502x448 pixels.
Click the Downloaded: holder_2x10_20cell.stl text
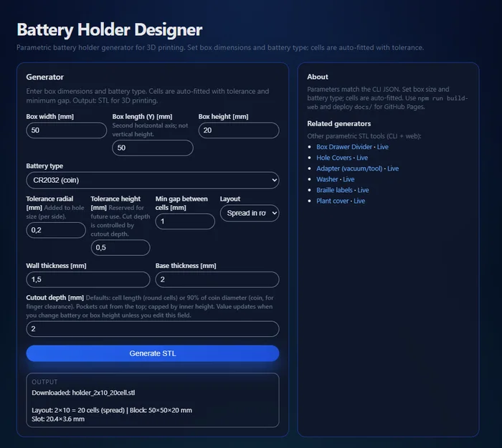click(x=83, y=393)
